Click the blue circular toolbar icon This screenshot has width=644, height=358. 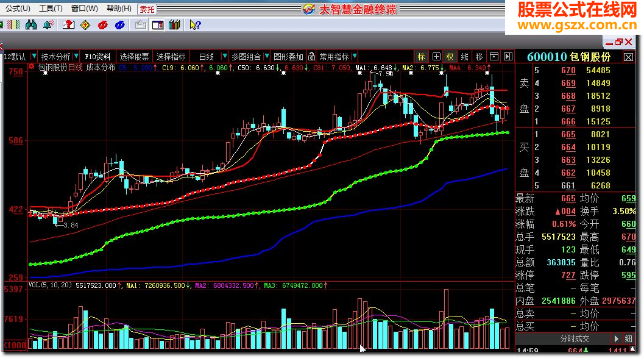pos(120,25)
